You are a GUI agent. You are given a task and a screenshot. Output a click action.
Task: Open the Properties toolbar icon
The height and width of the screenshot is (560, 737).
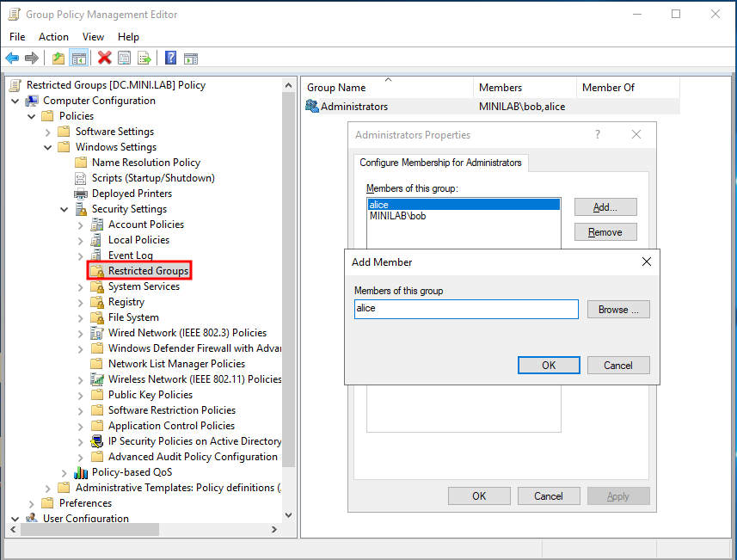124,58
